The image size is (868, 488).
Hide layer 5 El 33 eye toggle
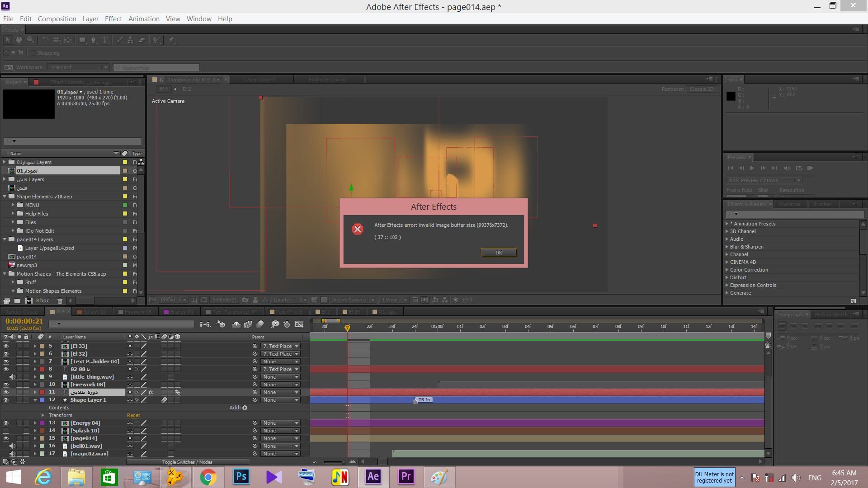click(x=6, y=346)
